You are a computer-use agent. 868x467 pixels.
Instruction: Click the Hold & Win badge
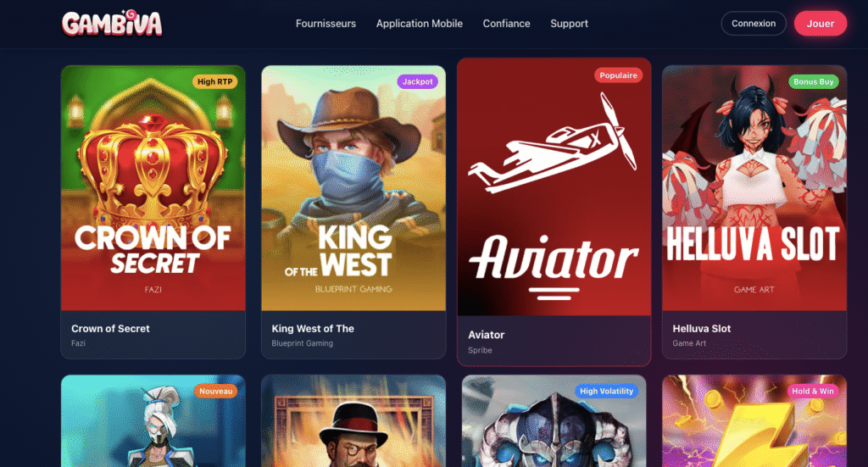pos(813,392)
